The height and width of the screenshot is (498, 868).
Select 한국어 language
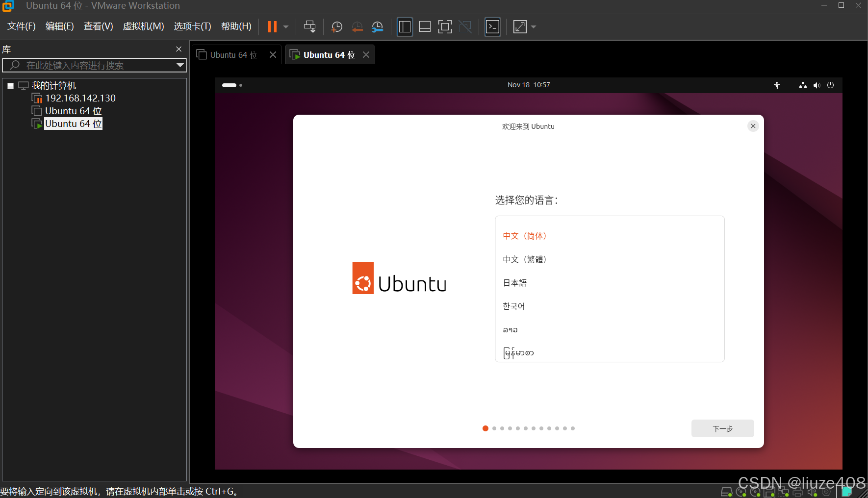point(610,306)
